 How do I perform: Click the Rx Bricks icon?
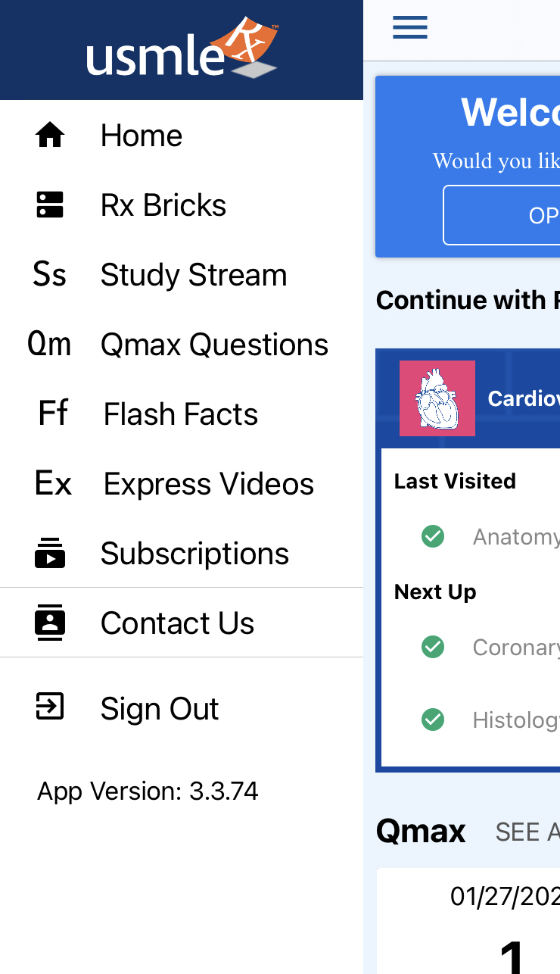49,204
